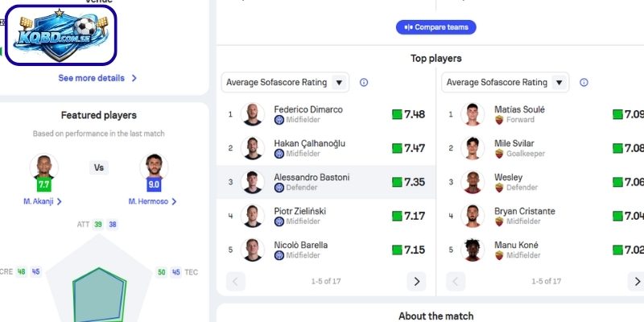Image resolution: width=644 pixels, height=322 pixels.
Task: Open M. Akanji player link
Action: pyautogui.click(x=43, y=201)
